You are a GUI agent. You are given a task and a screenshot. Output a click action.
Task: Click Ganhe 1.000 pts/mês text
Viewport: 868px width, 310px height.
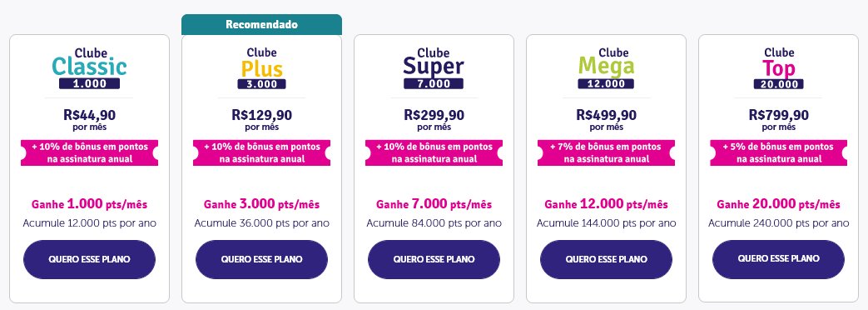pos(90,204)
